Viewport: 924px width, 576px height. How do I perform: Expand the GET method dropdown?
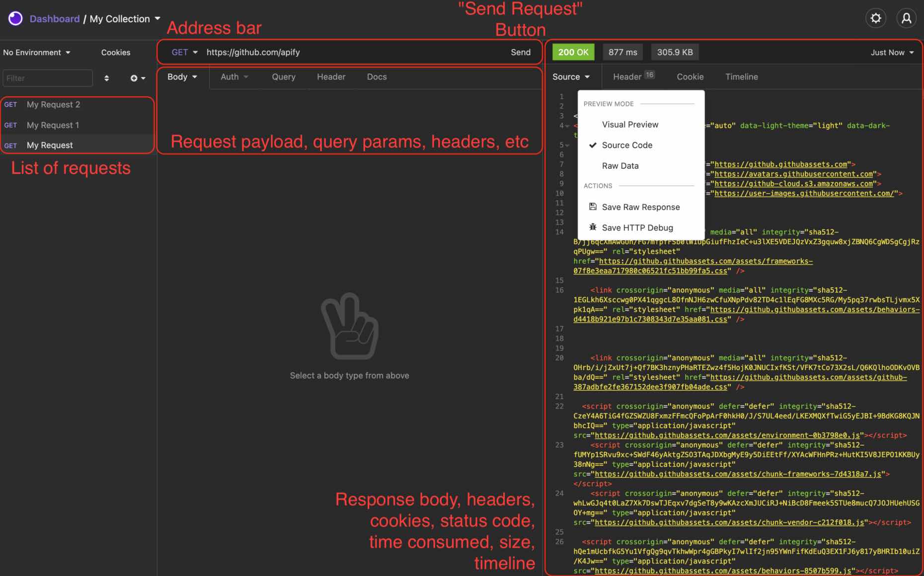coord(184,52)
